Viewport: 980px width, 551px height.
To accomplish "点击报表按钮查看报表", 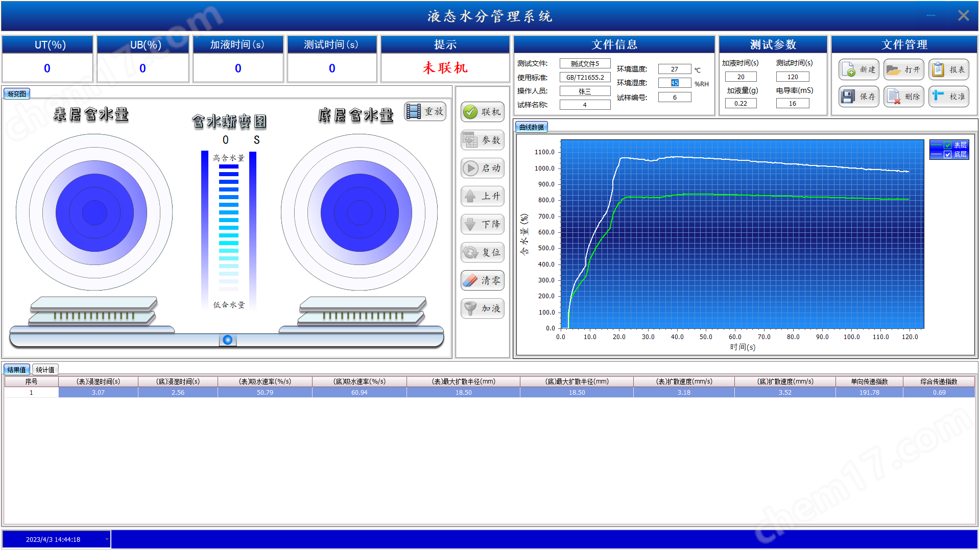I will tap(948, 69).
